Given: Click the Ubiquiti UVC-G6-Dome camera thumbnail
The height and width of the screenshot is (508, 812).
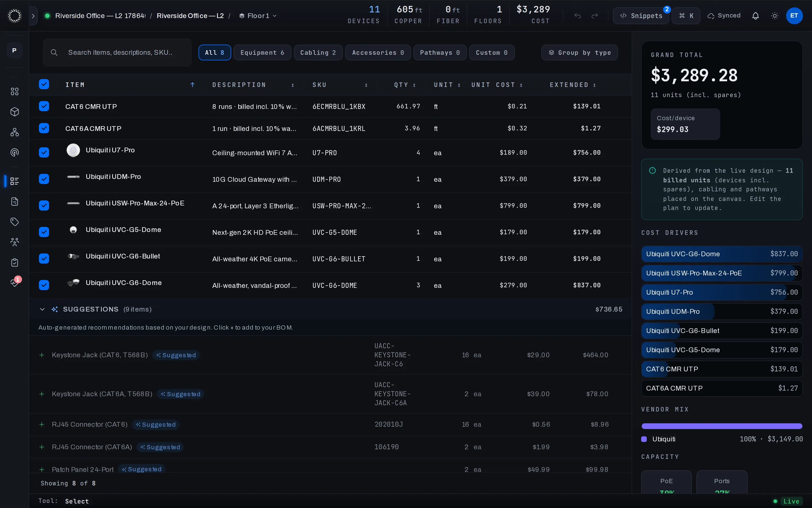Looking at the screenshot, I should (73, 283).
